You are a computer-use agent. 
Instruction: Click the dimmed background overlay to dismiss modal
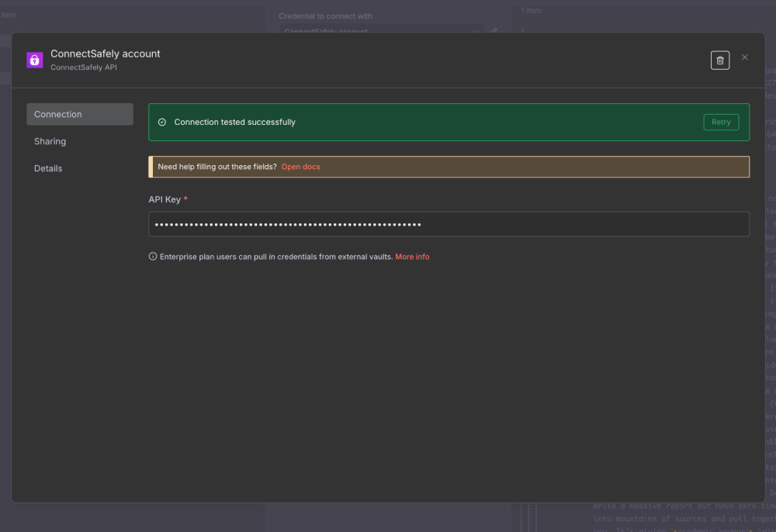click(116, 521)
